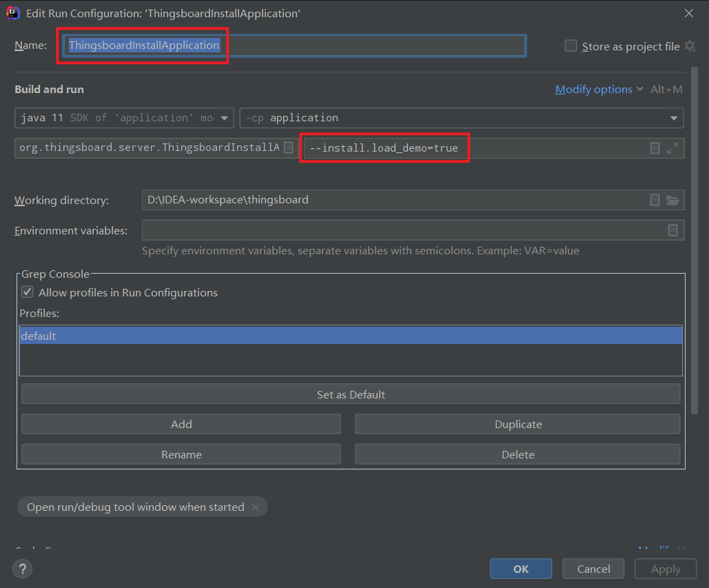
Task: Open the Modify options menu
Action: tap(593, 89)
